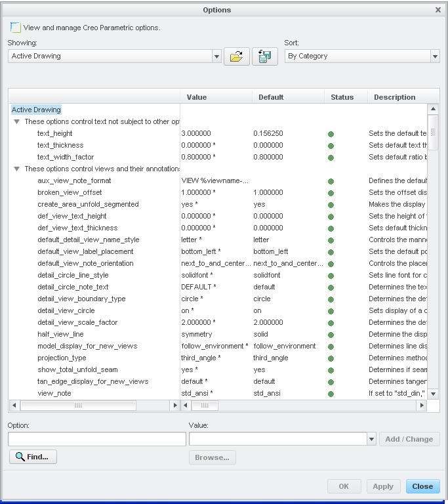Image resolution: width=448 pixels, height=504 pixels.
Task: Click left arrow of values-pane horizontal scrollbar
Action: coord(186,406)
